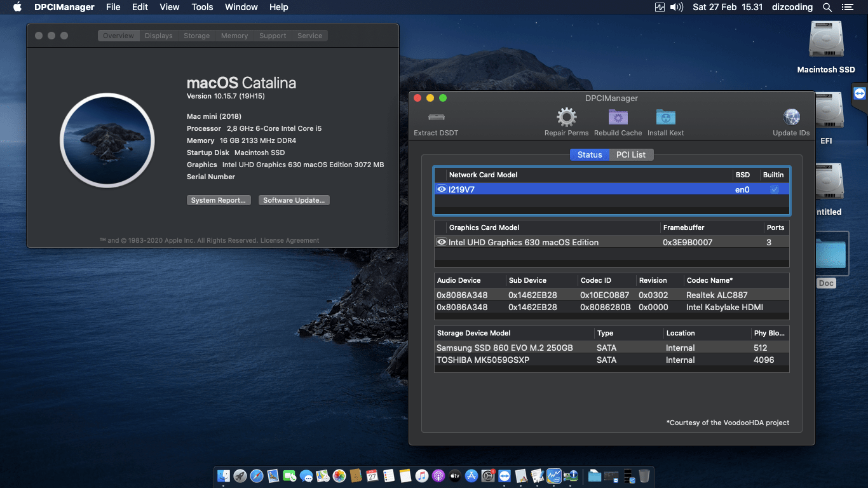Open the Memory tab in About This Mac
The height and width of the screenshot is (488, 868).
(234, 36)
